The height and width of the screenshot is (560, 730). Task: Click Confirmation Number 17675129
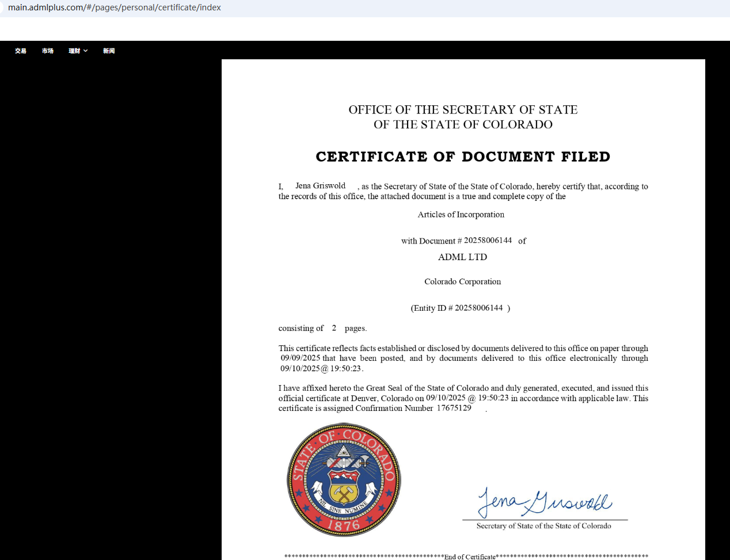(454, 408)
